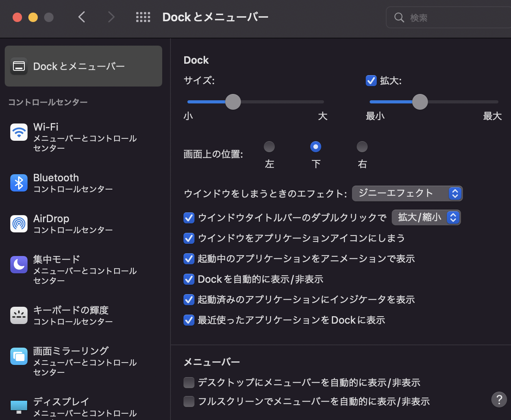
Task: Open Bluetooth settings row in sidebar
Action: tap(83, 183)
